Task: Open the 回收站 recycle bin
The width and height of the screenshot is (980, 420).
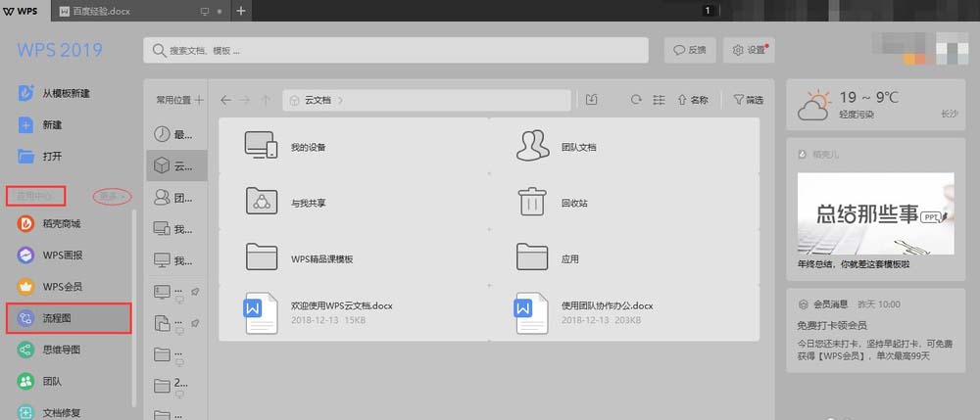Action: [x=624, y=201]
